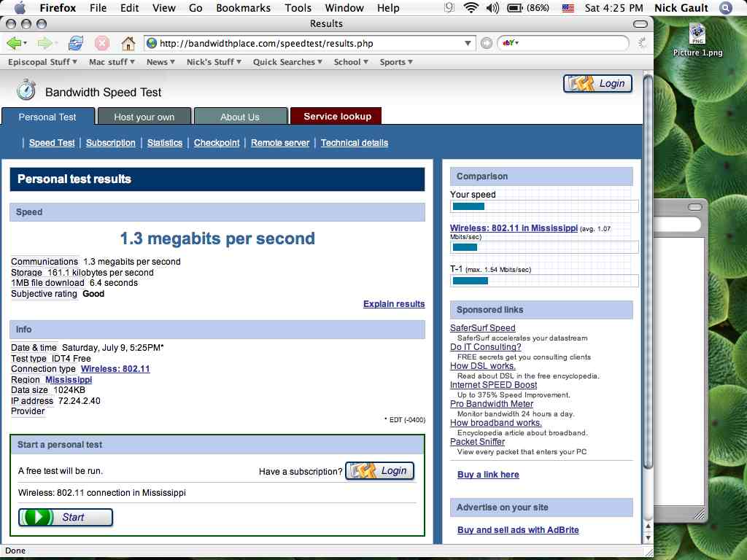Click the stopwatch Bandwidth Speed Test logo
This screenshot has height=560, width=747.
(26, 90)
